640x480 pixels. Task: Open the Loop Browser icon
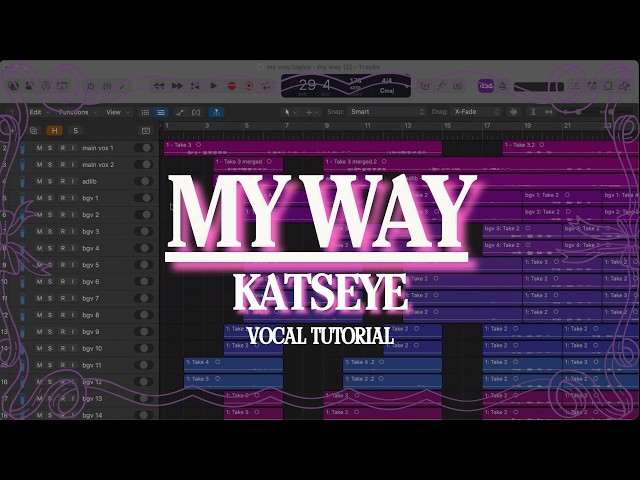tap(609, 86)
